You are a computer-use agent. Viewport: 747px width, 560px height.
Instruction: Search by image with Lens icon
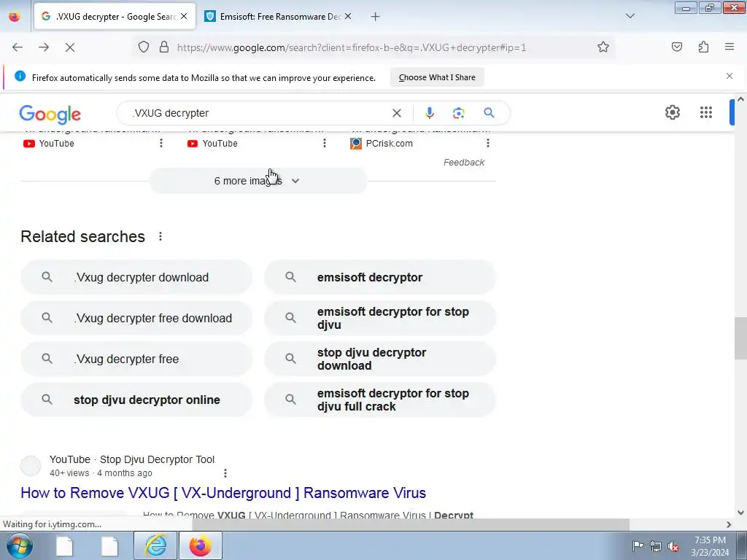click(458, 113)
